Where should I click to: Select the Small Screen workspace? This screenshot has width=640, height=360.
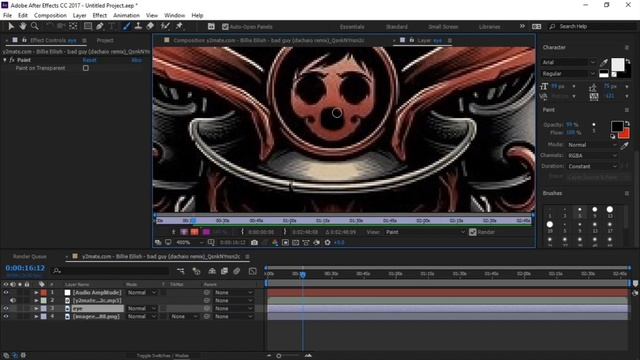point(443,27)
